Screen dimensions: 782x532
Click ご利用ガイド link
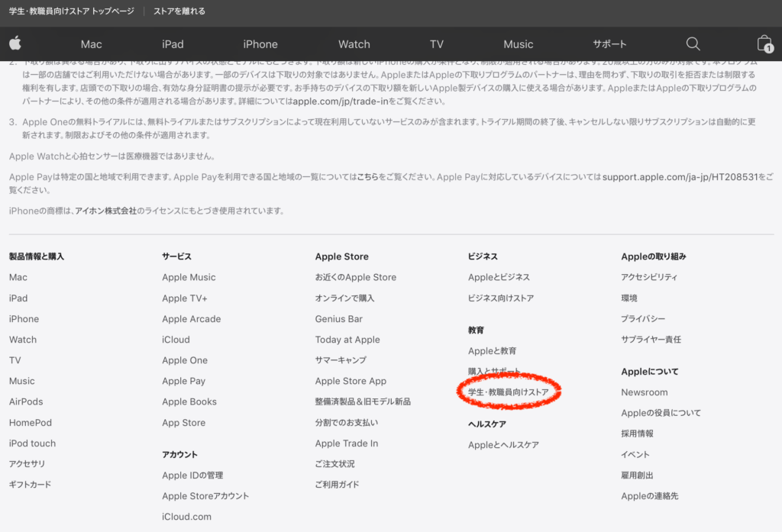coord(337,485)
